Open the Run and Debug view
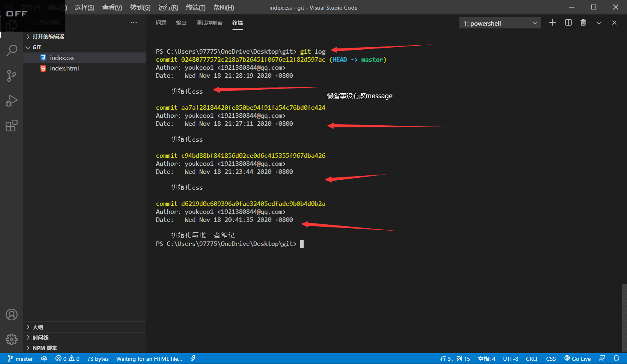 [12, 101]
